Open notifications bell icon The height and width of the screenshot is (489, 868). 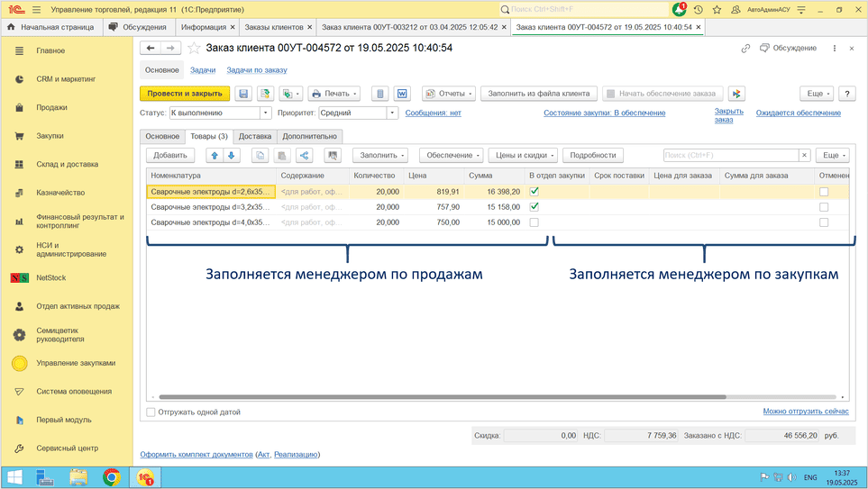click(x=680, y=9)
